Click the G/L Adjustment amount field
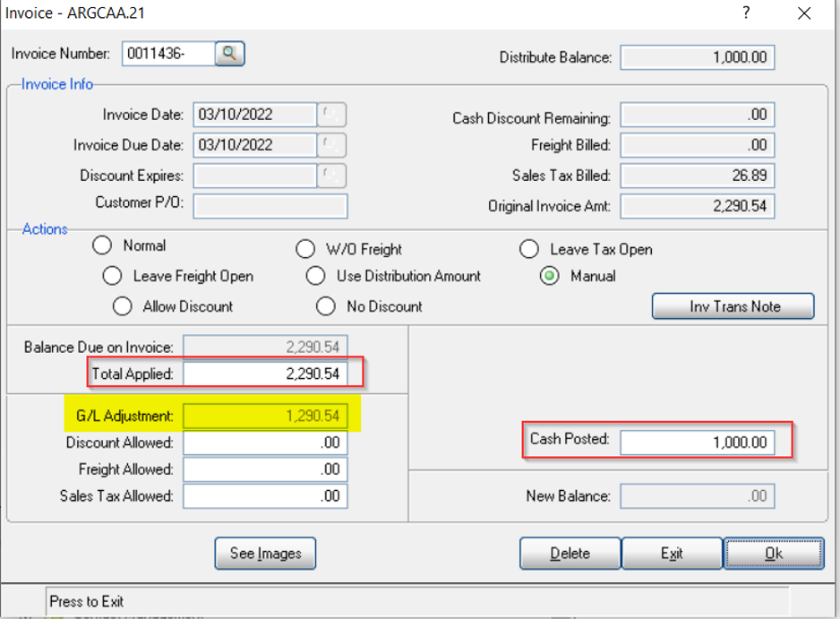 coord(265,416)
